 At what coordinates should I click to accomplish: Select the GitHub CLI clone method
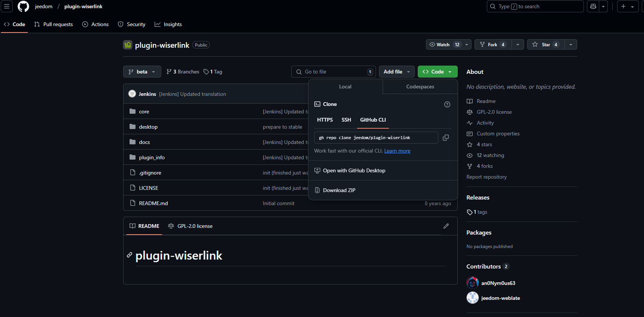coord(373,120)
